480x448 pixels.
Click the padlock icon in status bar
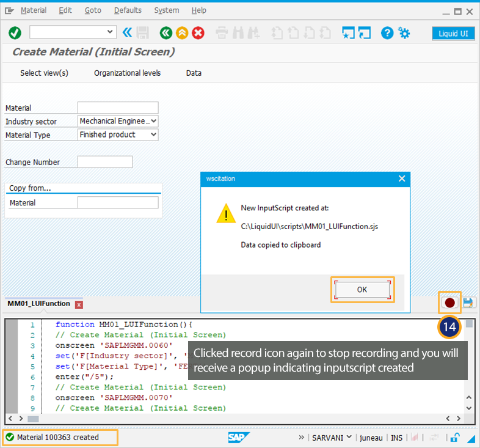click(456, 437)
